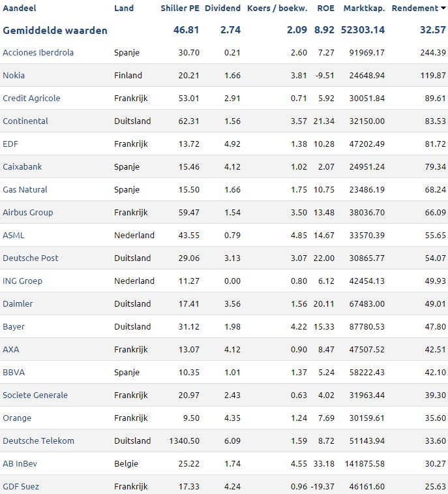Open Deutsche Post stock details

click(31, 258)
